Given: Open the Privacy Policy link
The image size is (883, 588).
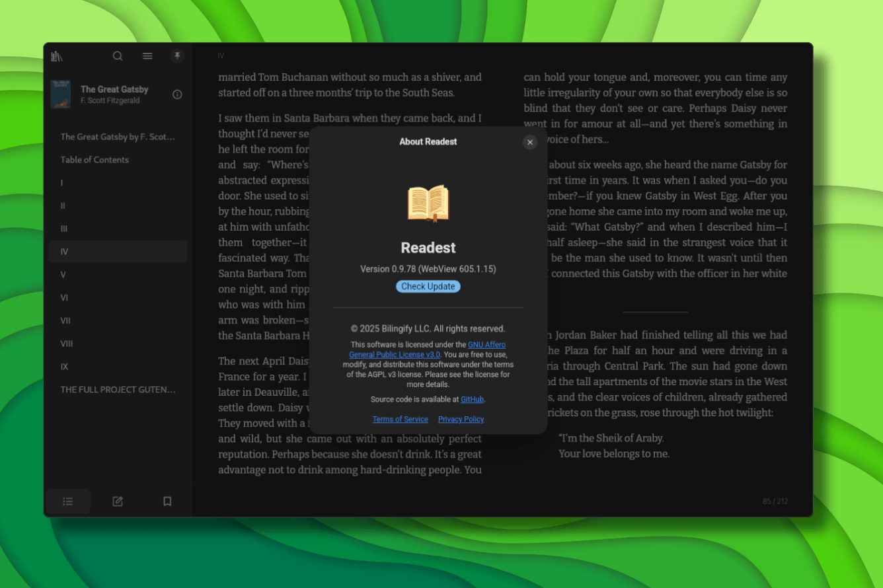Looking at the screenshot, I should click(461, 420).
